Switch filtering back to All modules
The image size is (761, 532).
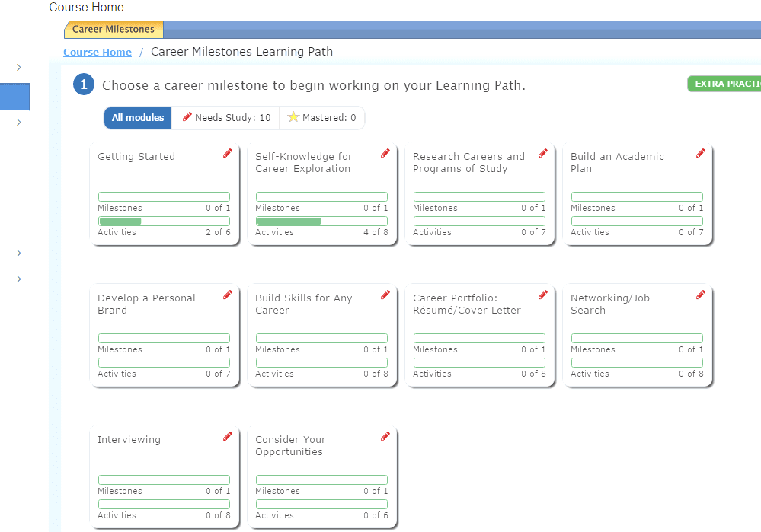tap(138, 118)
